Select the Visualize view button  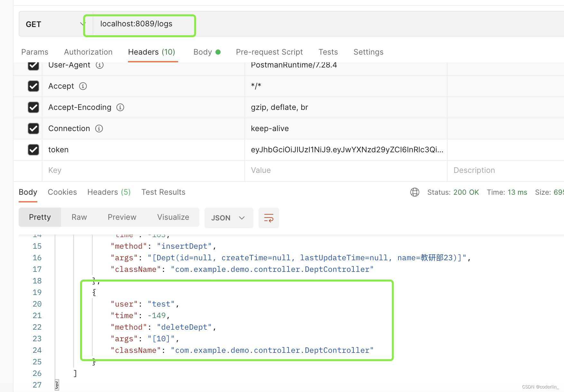[x=173, y=217]
